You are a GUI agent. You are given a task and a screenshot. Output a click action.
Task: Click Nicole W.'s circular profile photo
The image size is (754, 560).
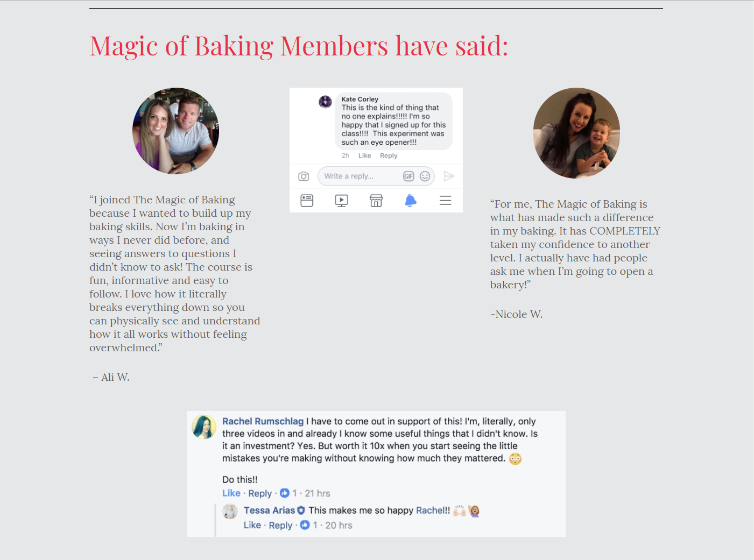576,133
